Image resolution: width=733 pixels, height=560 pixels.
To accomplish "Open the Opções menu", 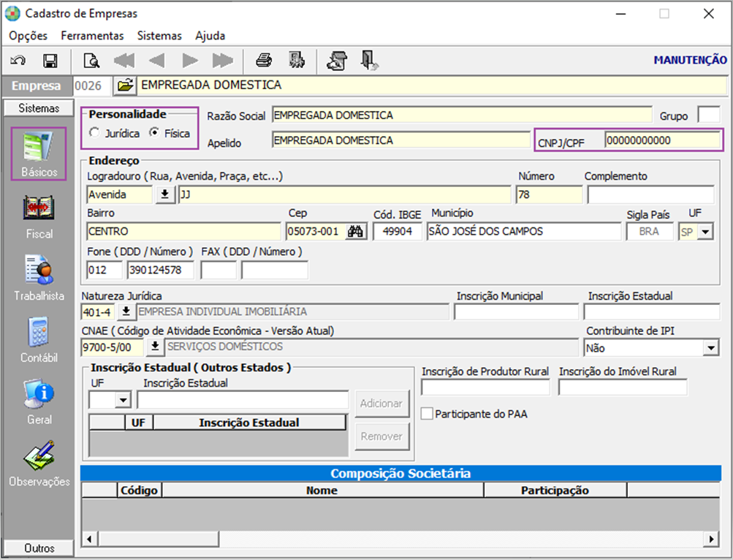I will (x=28, y=36).
